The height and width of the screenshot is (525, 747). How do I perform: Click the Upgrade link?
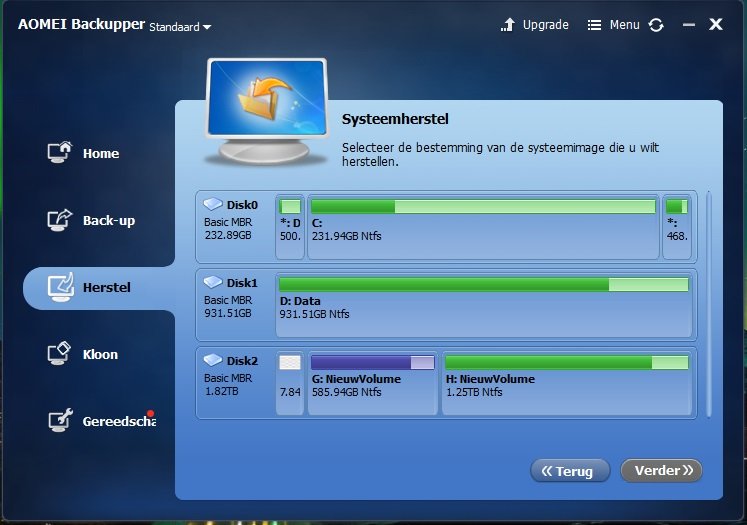[545, 25]
